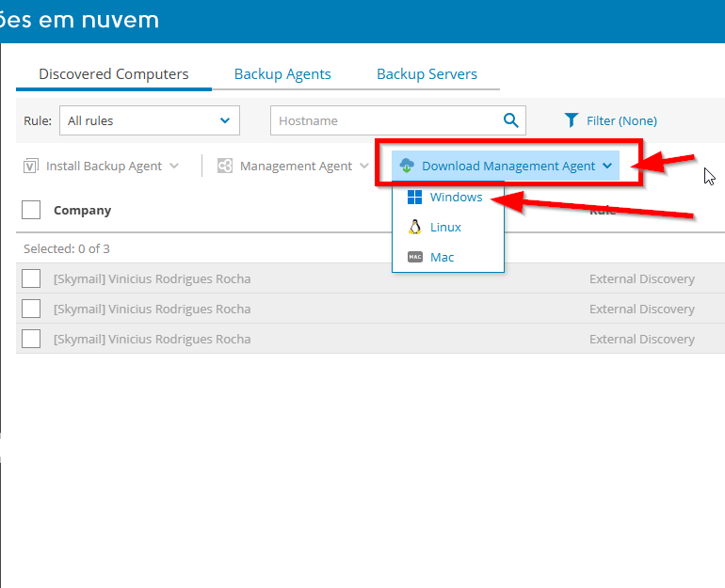Open the All rules dropdown
The height and width of the screenshot is (588, 725).
tap(149, 120)
